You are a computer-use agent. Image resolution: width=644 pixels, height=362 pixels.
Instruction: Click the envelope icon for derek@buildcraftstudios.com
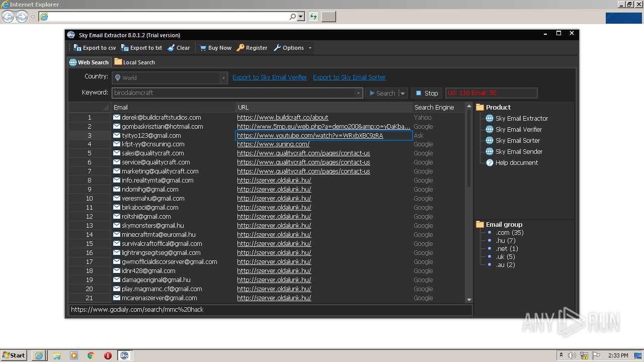point(117,117)
